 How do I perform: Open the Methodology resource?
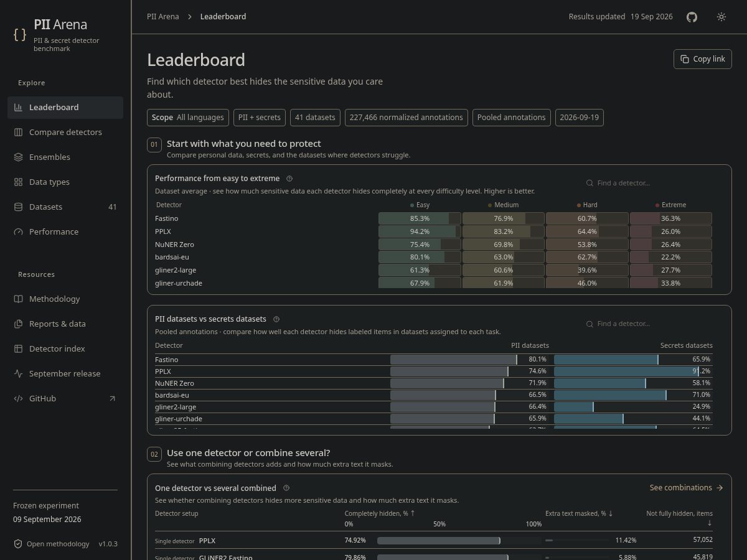coord(65,299)
